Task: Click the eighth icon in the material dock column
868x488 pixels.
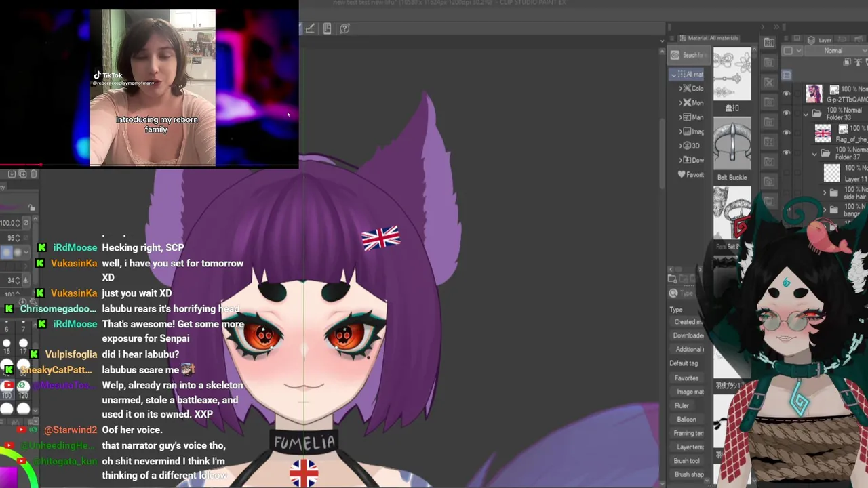Action: click(769, 182)
